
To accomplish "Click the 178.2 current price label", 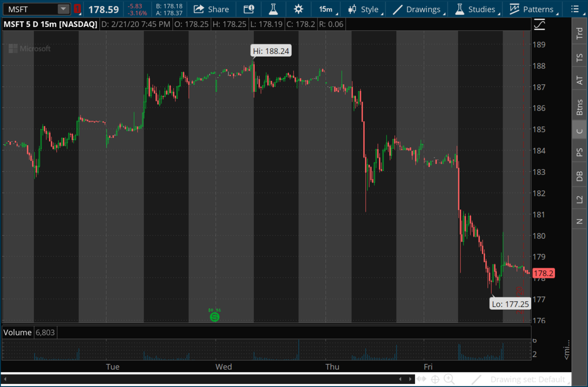I will coord(544,274).
